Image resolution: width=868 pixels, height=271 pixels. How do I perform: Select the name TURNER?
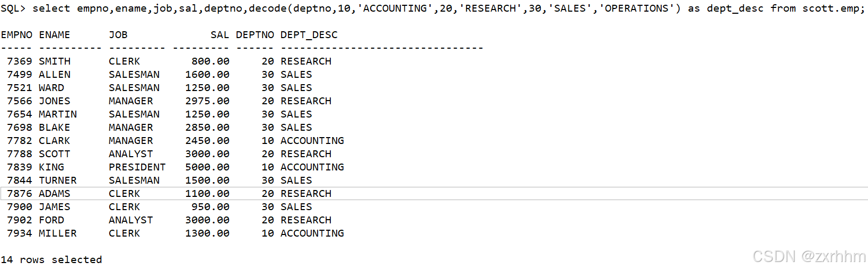58,180
